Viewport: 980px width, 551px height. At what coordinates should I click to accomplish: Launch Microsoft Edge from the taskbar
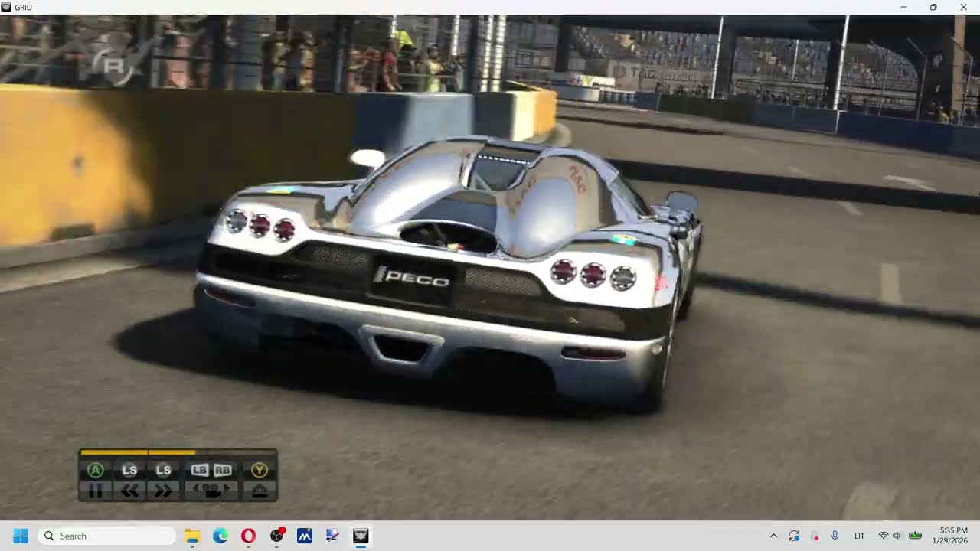click(220, 536)
